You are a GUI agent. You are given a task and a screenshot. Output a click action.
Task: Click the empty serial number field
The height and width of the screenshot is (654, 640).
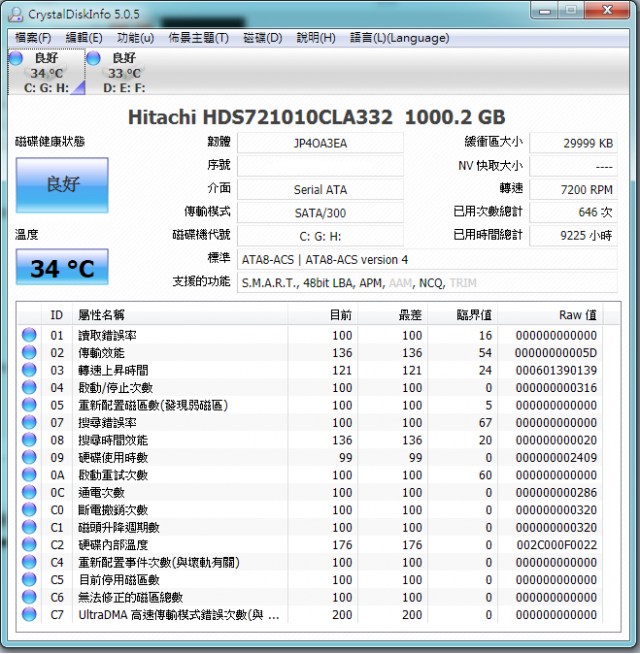(x=320, y=166)
